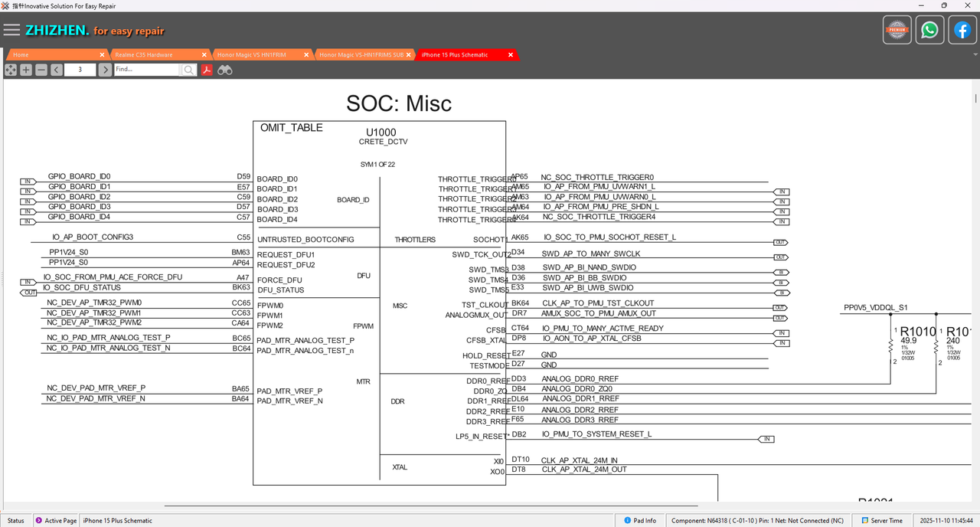The image size is (980, 527).
Task: Click the OMIT_TABLE label
Action: tap(292, 128)
